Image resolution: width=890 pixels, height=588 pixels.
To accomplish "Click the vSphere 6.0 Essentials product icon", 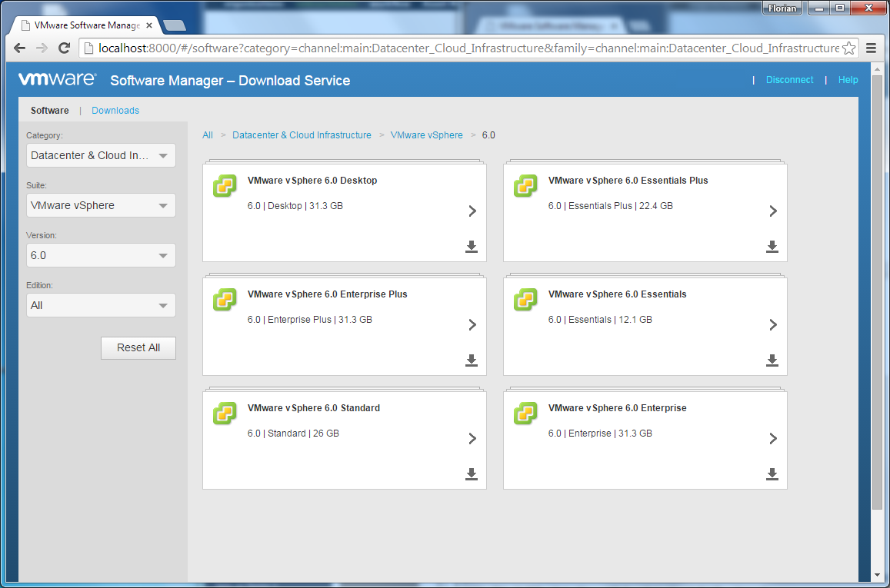I will pyautogui.click(x=525, y=300).
